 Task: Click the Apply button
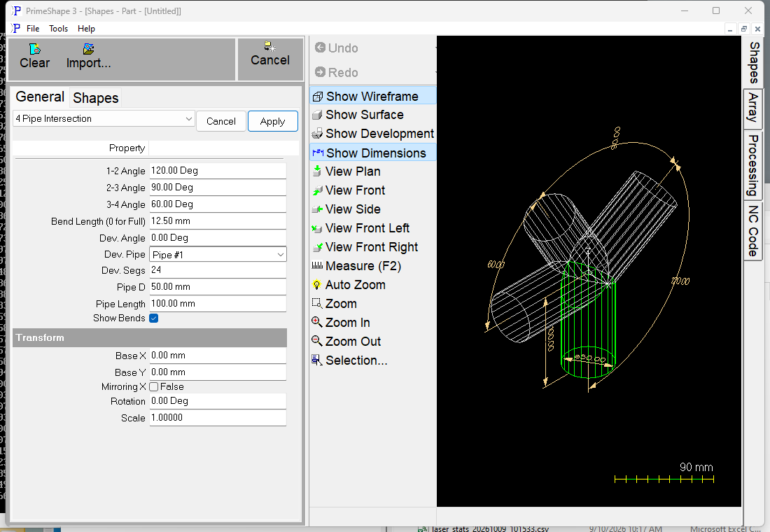[x=272, y=121]
